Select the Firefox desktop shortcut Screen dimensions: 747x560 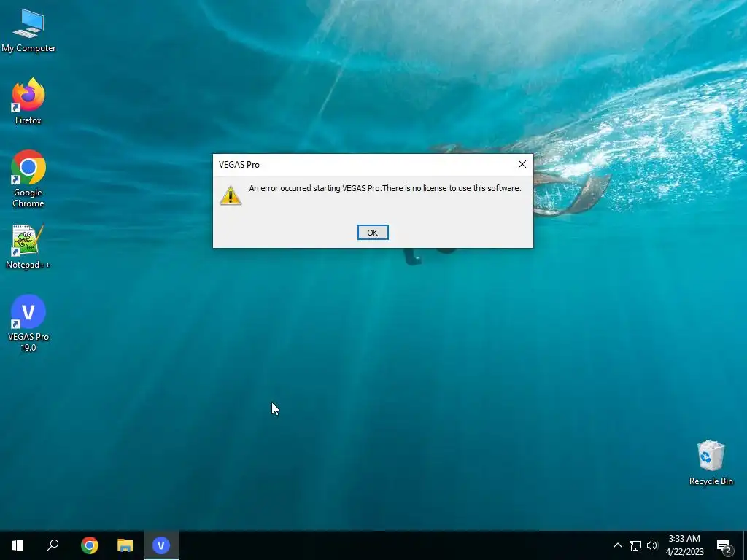28,101
